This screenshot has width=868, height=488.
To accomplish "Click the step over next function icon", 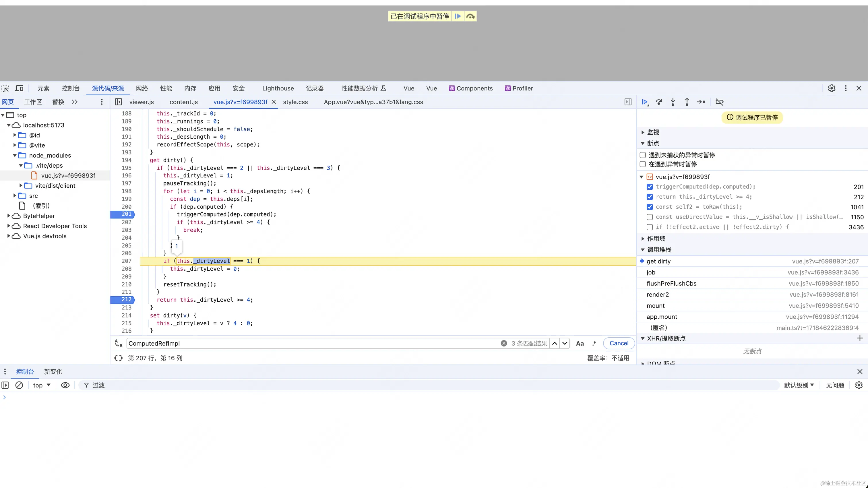I will (659, 102).
